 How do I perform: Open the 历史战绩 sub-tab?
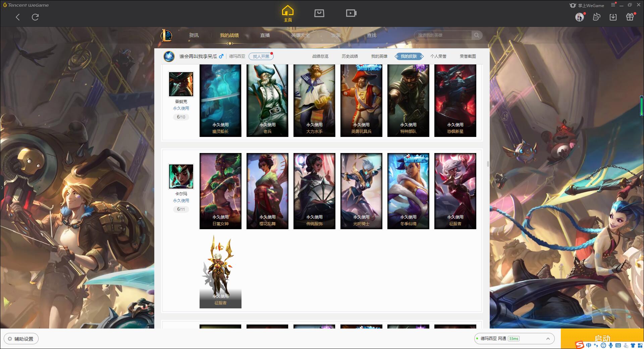tap(350, 56)
